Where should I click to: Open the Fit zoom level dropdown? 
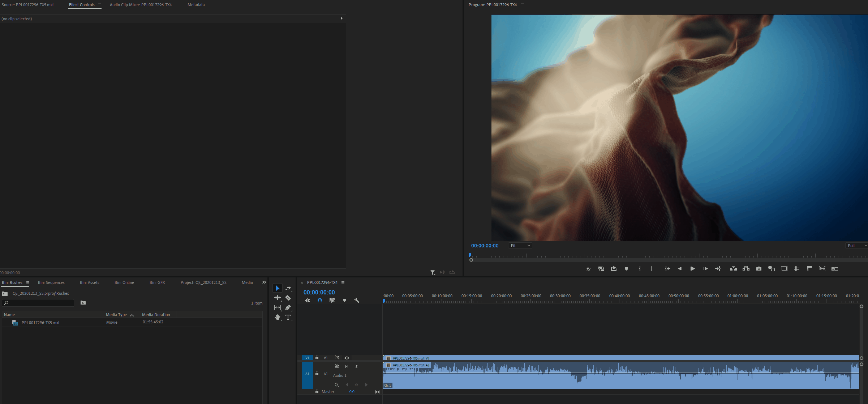(520, 246)
